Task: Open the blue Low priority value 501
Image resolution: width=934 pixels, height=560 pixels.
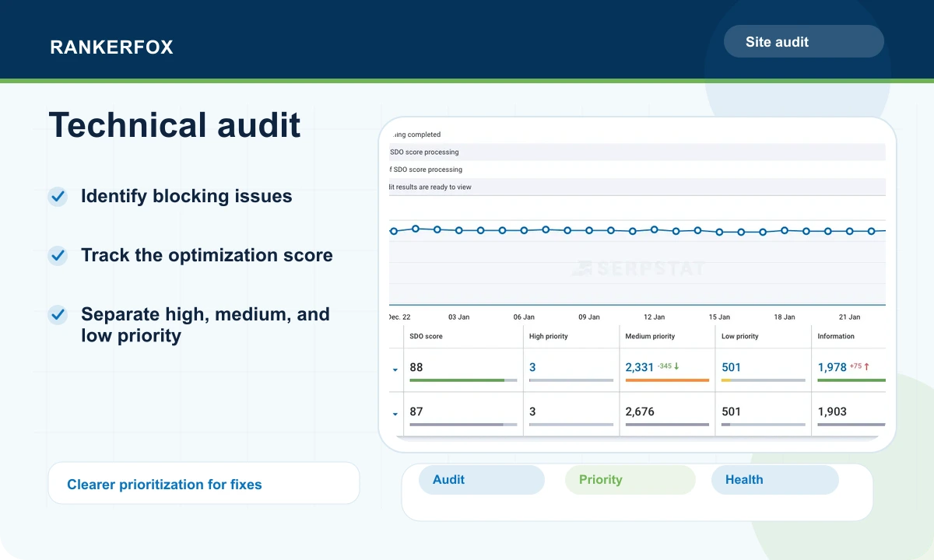Action: click(732, 367)
